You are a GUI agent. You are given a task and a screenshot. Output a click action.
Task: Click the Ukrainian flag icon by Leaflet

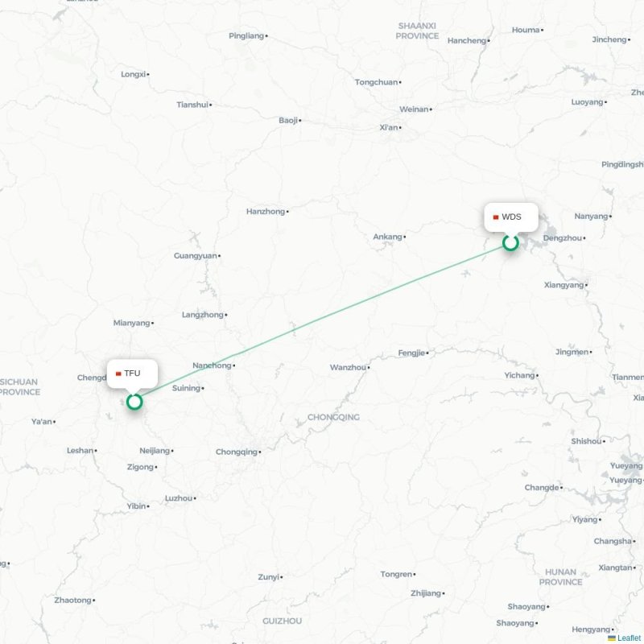(x=612, y=638)
